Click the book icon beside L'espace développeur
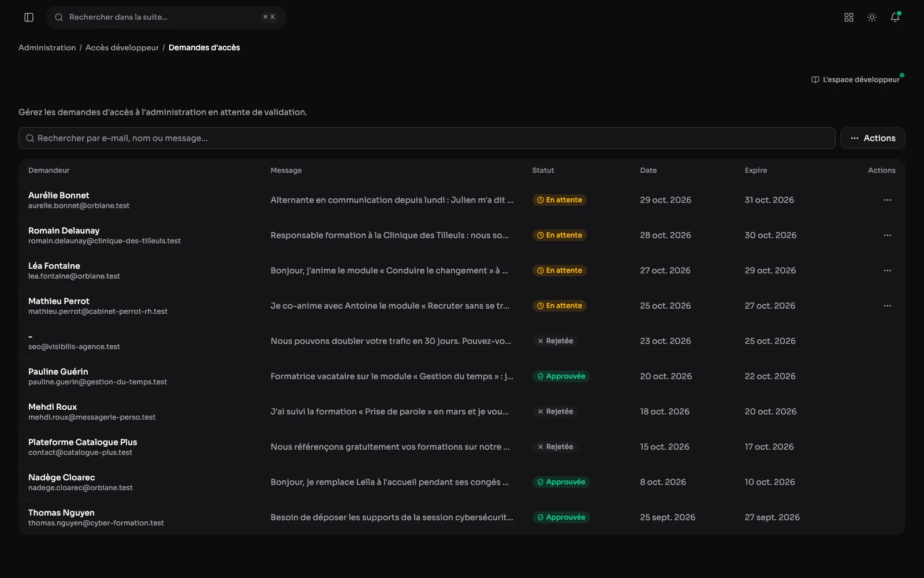Image resolution: width=924 pixels, height=578 pixels. [x=815, y=80]
